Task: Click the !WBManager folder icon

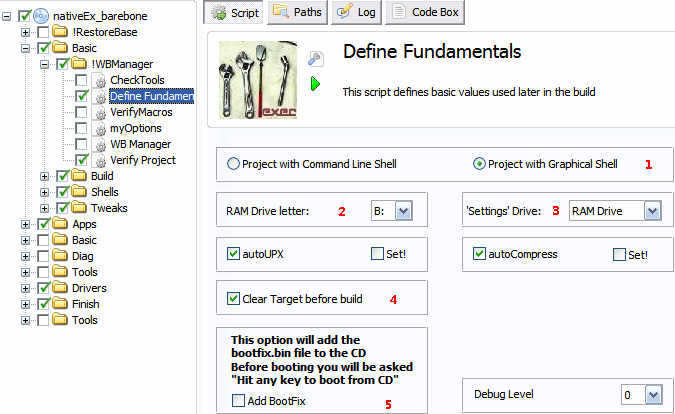Action: click(79, 64)
